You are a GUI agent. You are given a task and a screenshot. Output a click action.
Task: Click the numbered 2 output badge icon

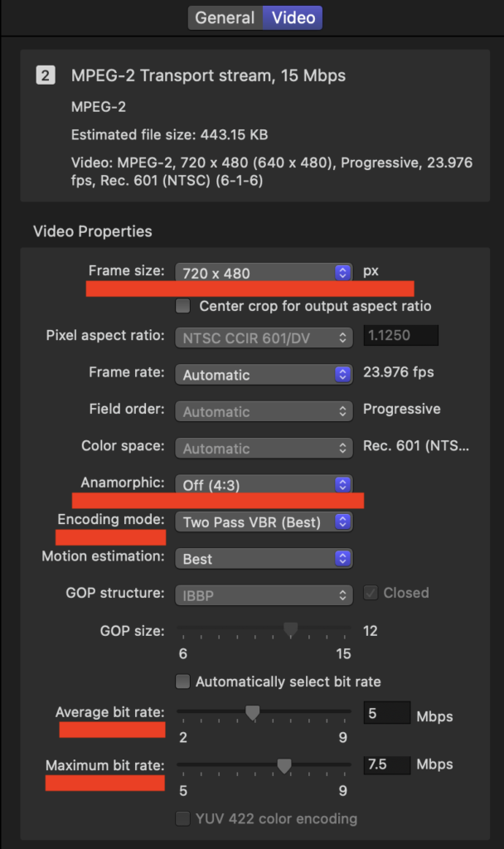click(x=46, y=76)
